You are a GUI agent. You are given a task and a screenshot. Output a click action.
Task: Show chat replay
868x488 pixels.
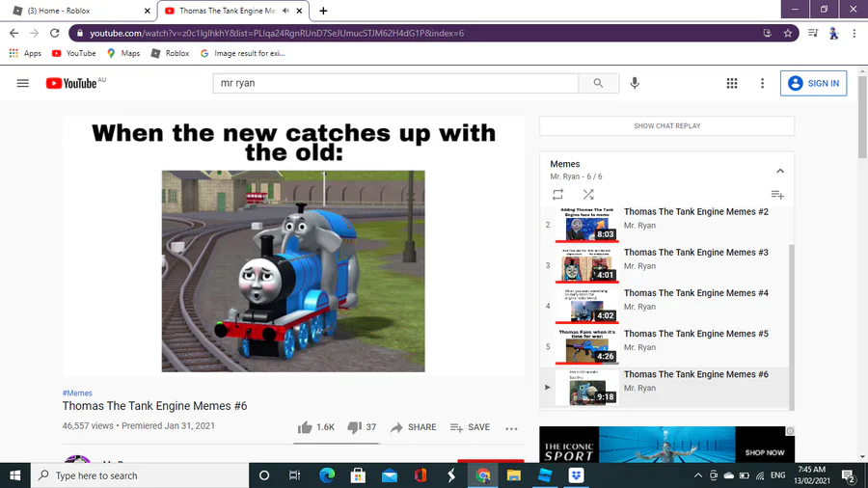point(667,125)
